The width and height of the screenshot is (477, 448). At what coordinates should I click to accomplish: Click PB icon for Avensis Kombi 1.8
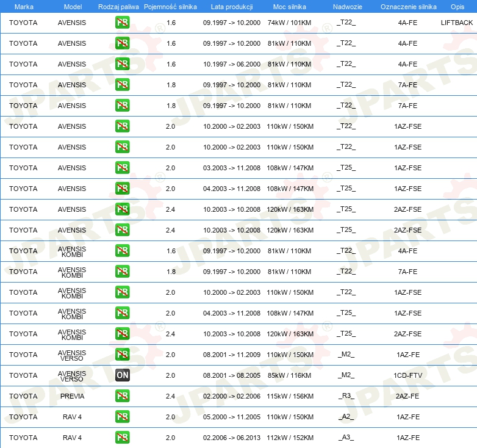pyautogui.click(x=122, y=272)
